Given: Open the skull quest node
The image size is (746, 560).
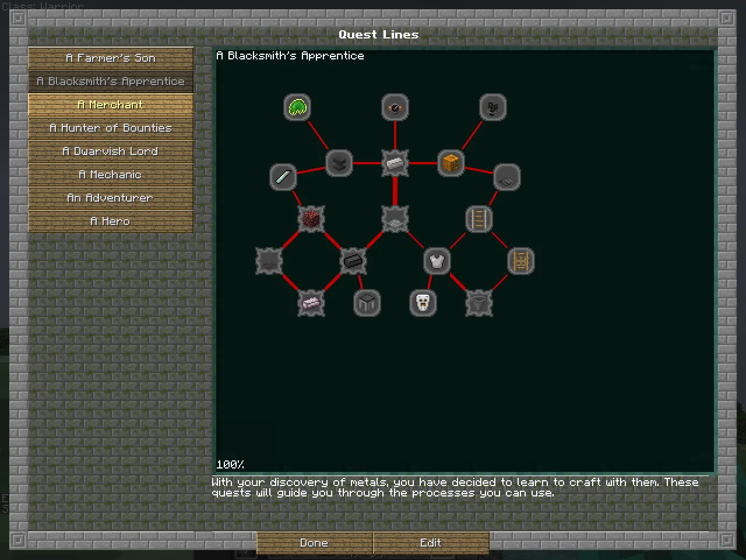Looking at the screenshot, I should click(423, 303).
